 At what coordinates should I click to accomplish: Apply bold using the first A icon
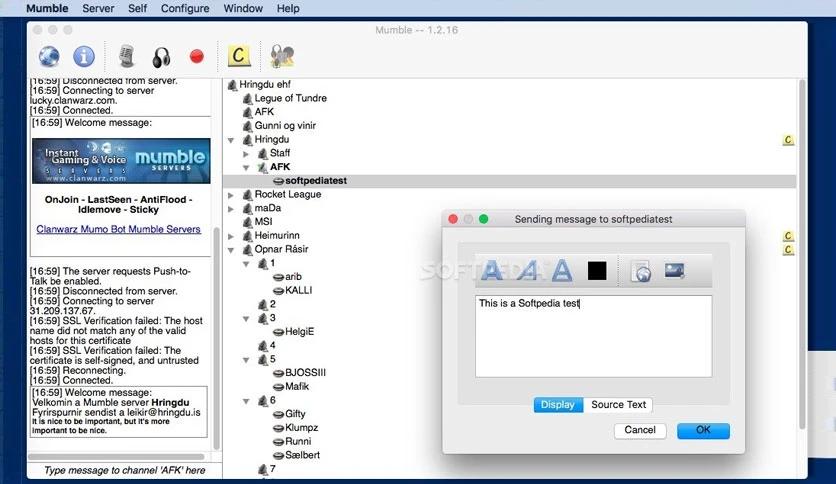point(491,270)
